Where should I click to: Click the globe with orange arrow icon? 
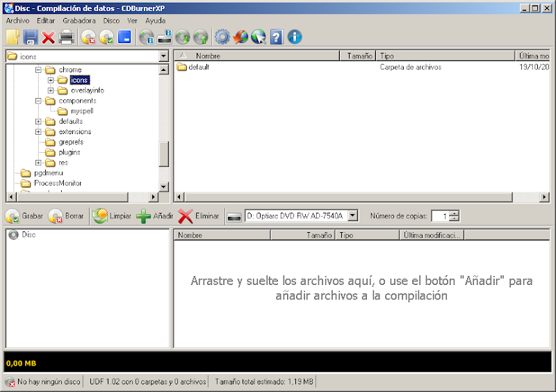(240, 37)
